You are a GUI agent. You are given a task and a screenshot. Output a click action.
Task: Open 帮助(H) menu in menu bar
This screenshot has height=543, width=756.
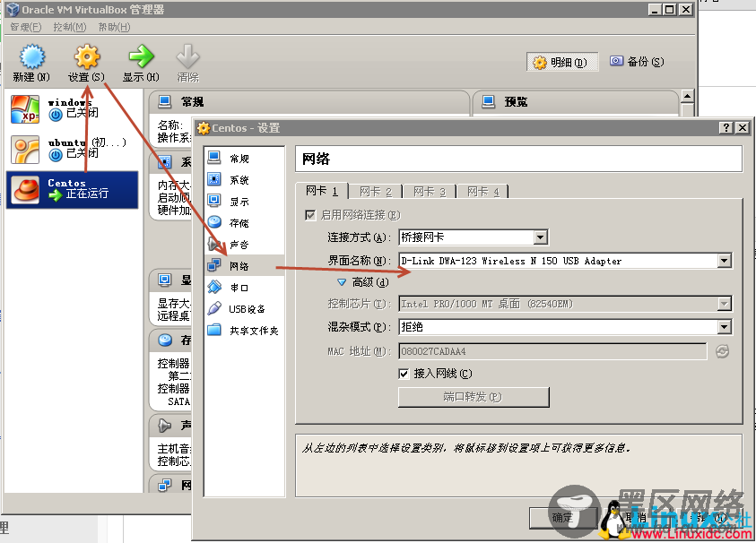tap(114, 27)
